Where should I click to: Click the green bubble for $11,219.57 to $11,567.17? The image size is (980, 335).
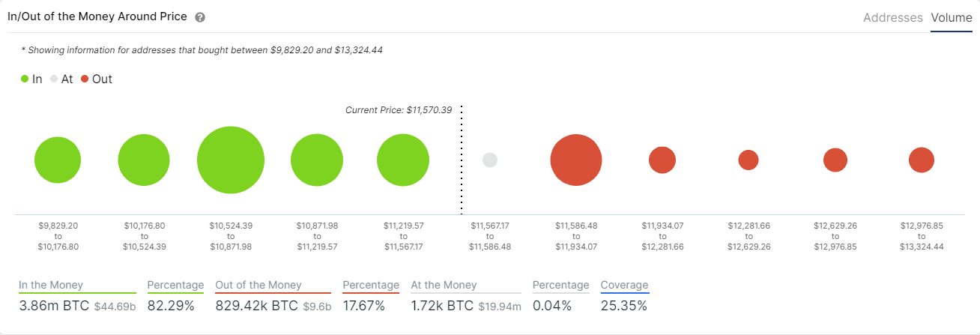pyautogui.click(x=403, y=160)
